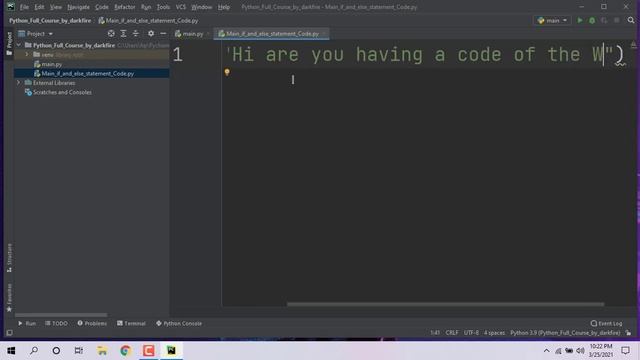640x360 pixels.
Task: Open the Windows notification center
Action: 625,351
